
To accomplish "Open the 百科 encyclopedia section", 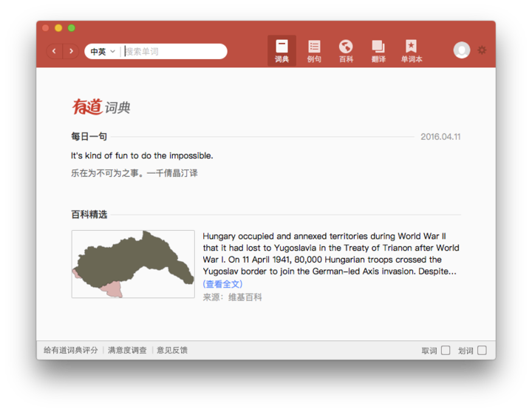I will tap(346, 50).
